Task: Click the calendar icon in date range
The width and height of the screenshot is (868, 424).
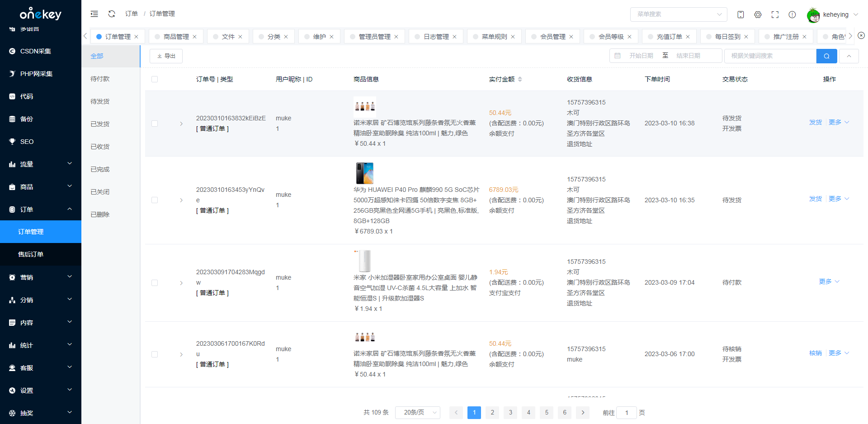Action: click(x=618, y=56)
